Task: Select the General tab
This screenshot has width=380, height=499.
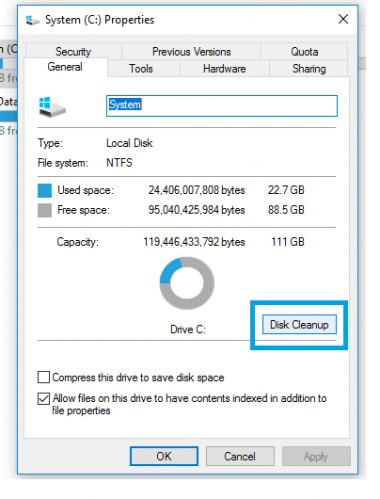Action: click(65, 67)
